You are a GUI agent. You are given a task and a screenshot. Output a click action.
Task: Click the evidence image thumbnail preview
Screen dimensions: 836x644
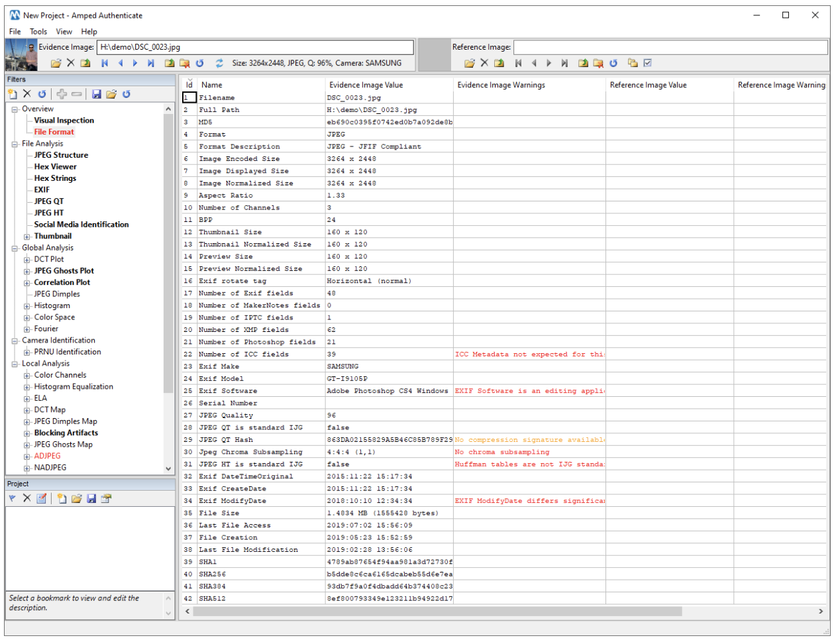coord(21,55)
